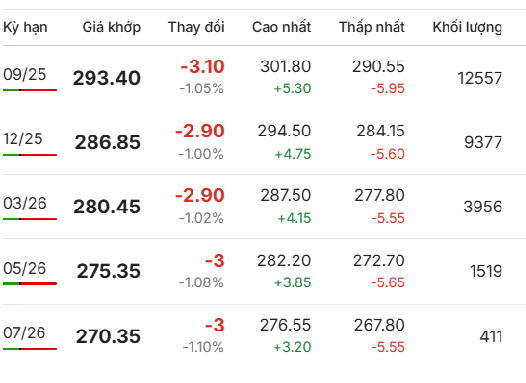Open the 05/26 contract term link
Screen dimensions: 526x383
pos(24,268)
